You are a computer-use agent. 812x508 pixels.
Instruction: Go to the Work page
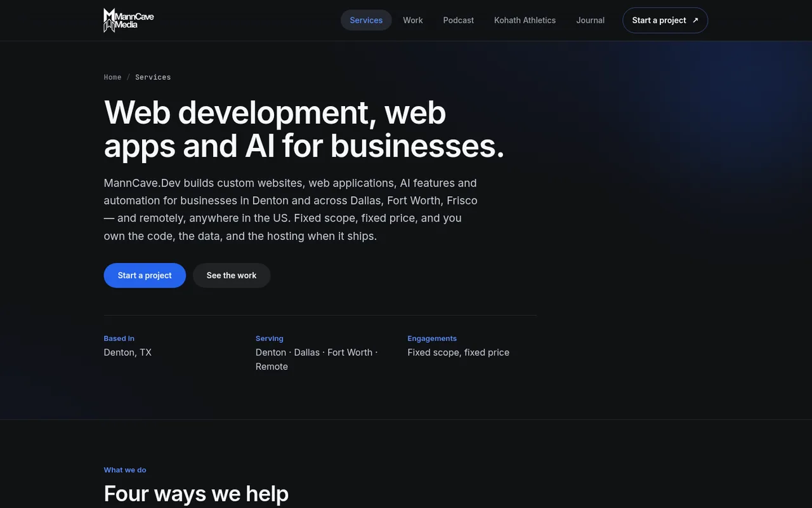coord(412,20)
